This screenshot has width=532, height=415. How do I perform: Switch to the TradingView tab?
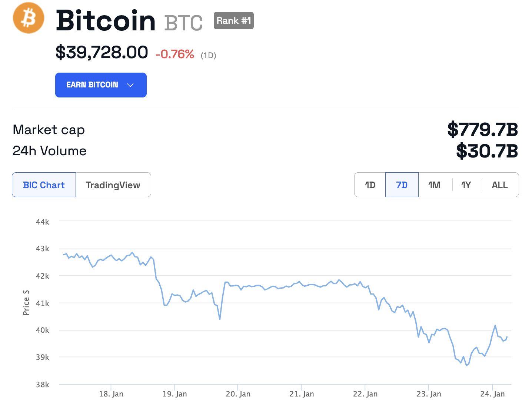point(113,185)
